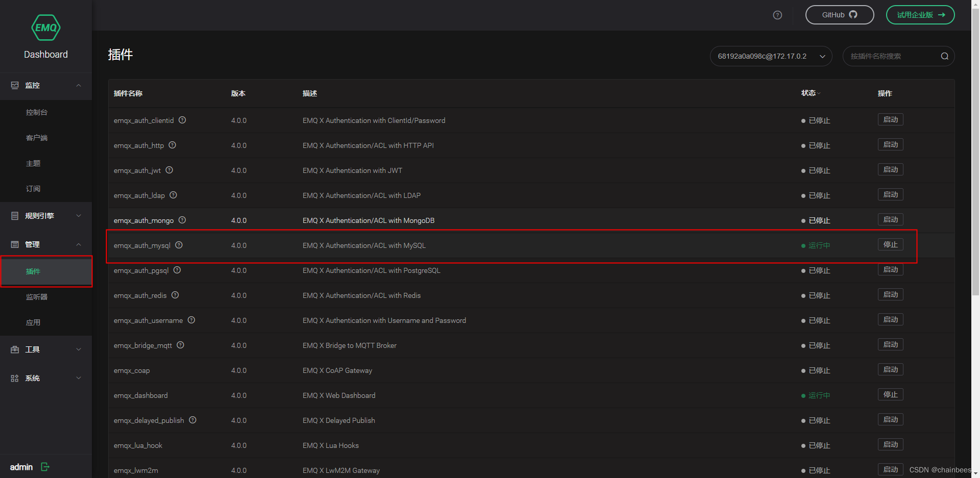Start the emqx_delayed_publish plugin

coord(891,419)
